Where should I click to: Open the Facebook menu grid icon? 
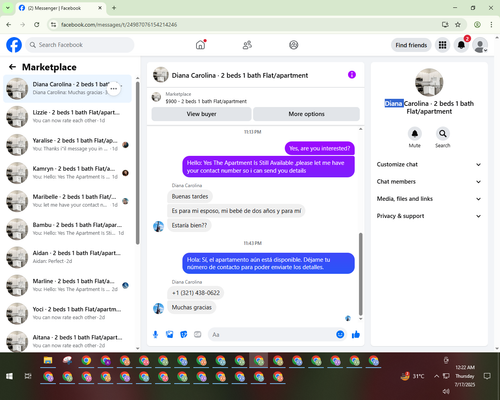442,45
